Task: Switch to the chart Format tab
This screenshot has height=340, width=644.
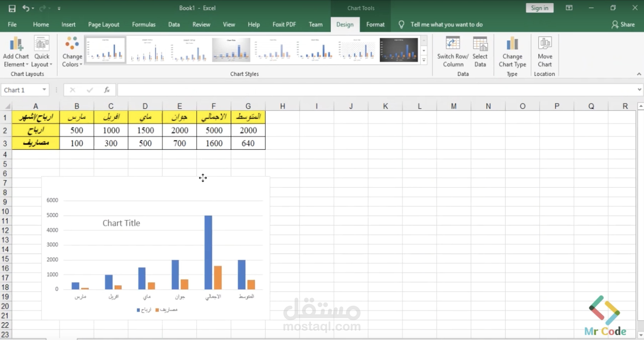Action: coord(375,24)
